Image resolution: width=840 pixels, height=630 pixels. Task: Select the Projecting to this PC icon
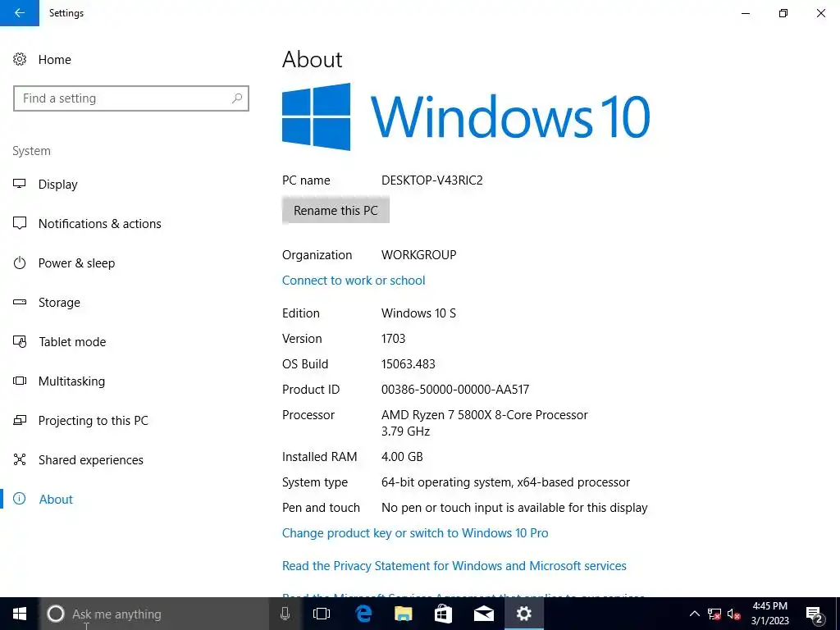click(x=20, y=421)
